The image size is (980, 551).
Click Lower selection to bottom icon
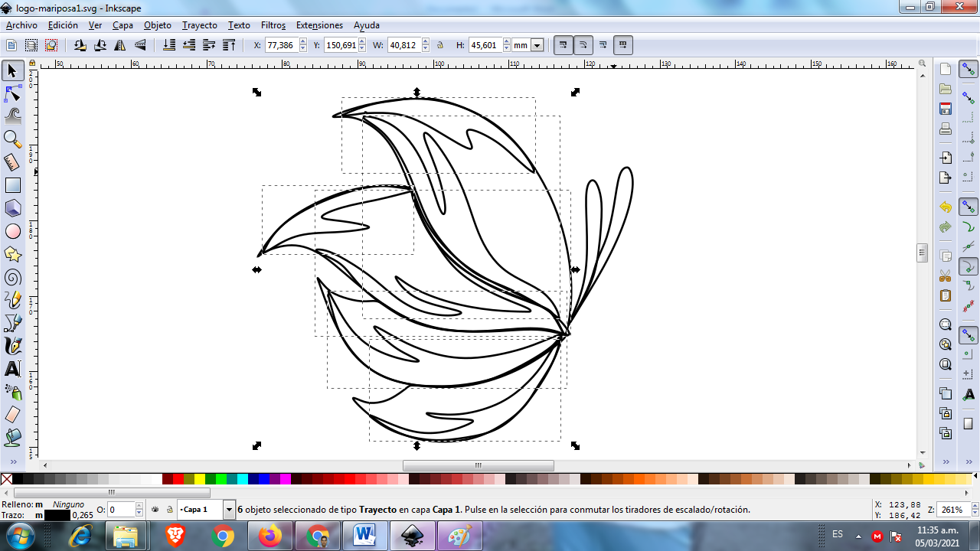tap(169, 45)
